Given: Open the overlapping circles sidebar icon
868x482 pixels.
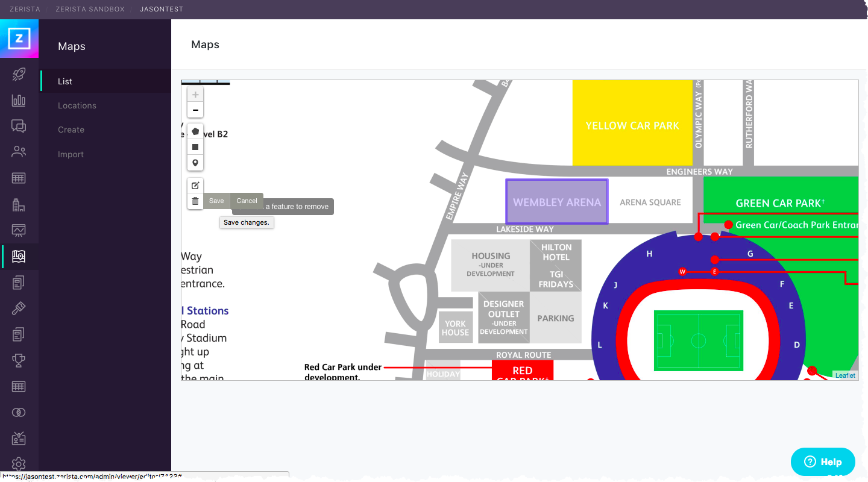Looking at the screenshot, I should pyautogui.click(x=19, y=412).
